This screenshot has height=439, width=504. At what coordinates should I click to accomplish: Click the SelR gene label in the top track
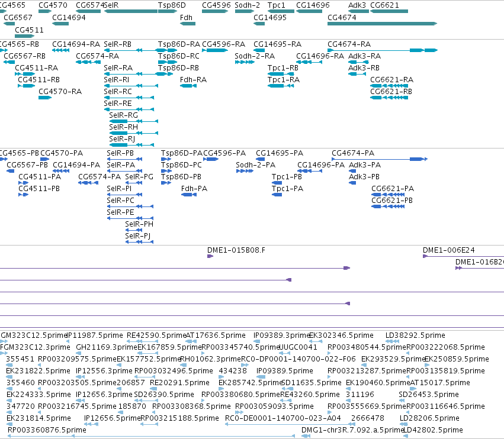(111, 5)
